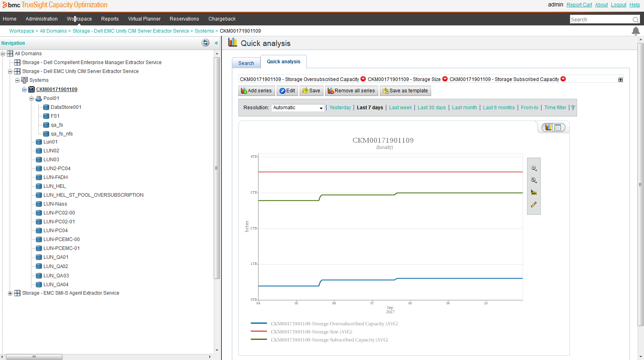Expand the EMC SMI-S Agent Extractor Service node
The width and height of the screenshot is (644, 360).
[x=10, y=293]
